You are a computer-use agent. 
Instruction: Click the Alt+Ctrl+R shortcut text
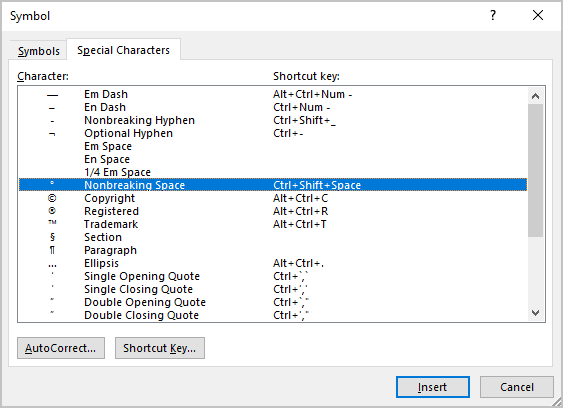(x=301, y=211)
